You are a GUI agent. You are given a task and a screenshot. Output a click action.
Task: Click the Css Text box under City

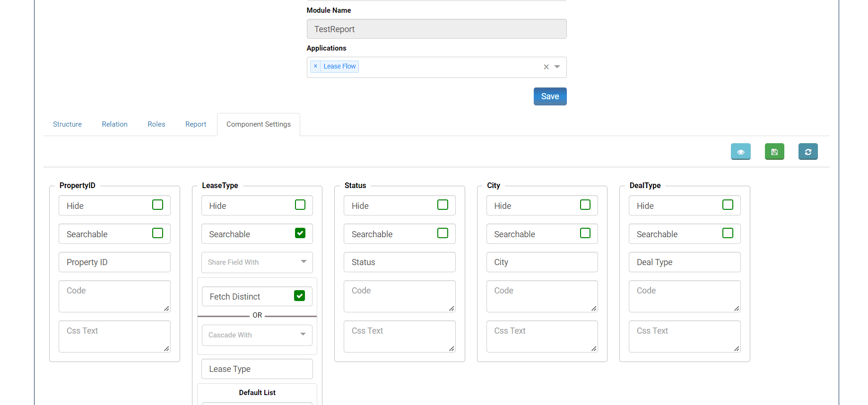(542, 336)
